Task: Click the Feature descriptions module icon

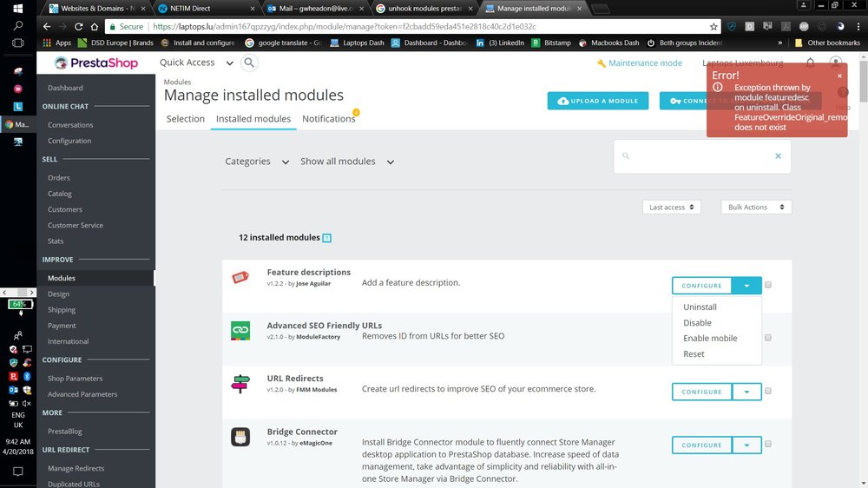Action: point(240,277)
